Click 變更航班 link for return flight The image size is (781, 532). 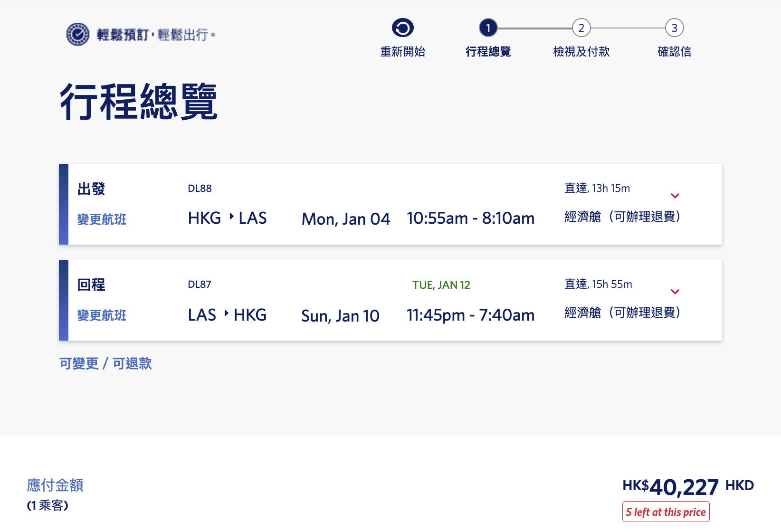click(x=102, y=315)
